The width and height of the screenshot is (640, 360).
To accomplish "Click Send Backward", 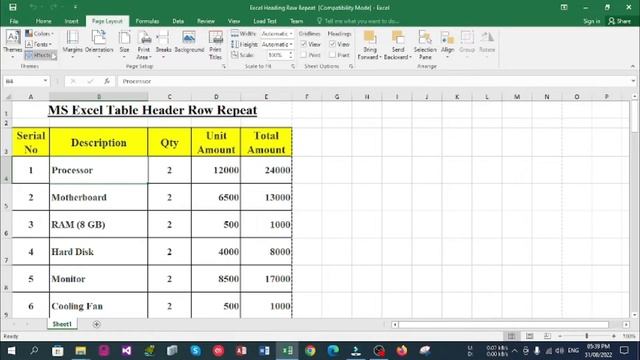I will click(398, 45).
